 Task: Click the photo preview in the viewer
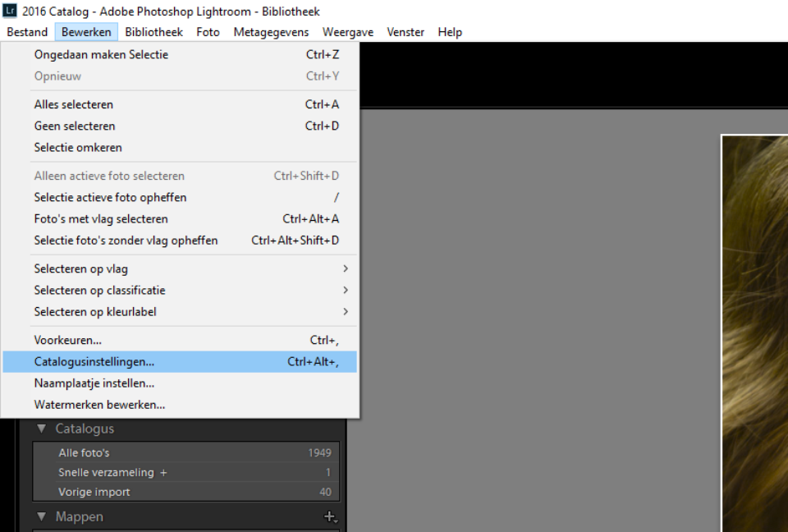(x=755, y=332)
